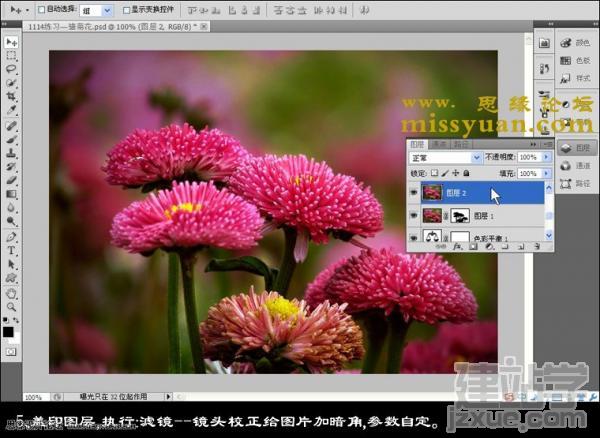The image size is (600, 438).
Task: Open the fill 填充 slider arrow
Action: (546, 174)
